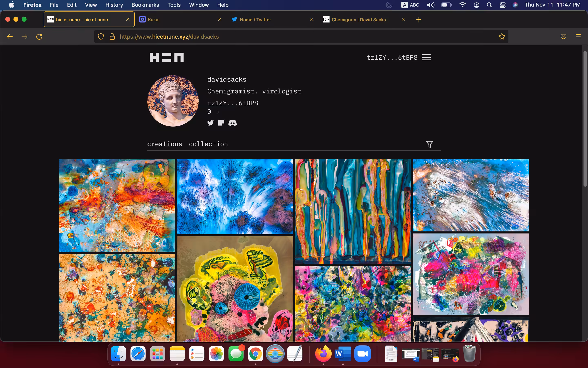Click the URL address bar

click(301, 37)
